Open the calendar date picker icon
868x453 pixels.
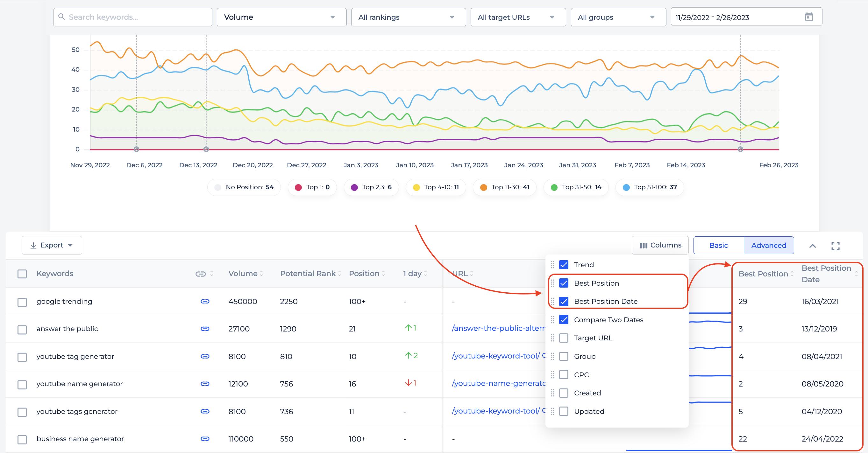coord(809,17)
